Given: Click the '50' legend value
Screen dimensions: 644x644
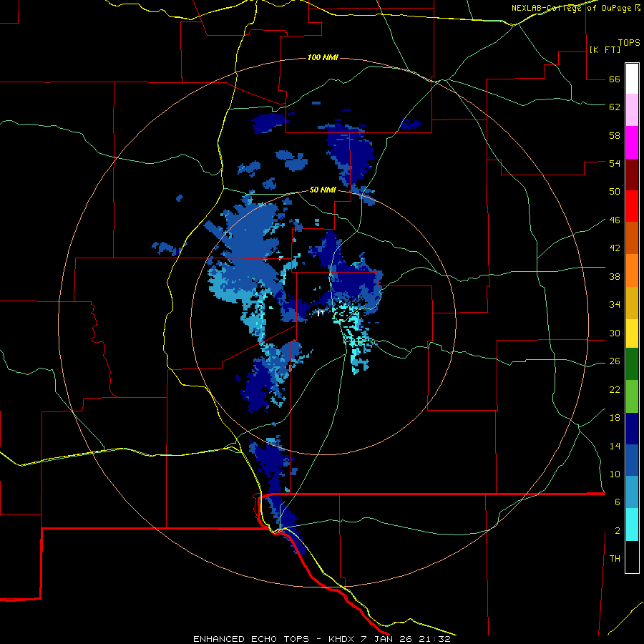Looking at the screenshot, I should pos(615,192).
